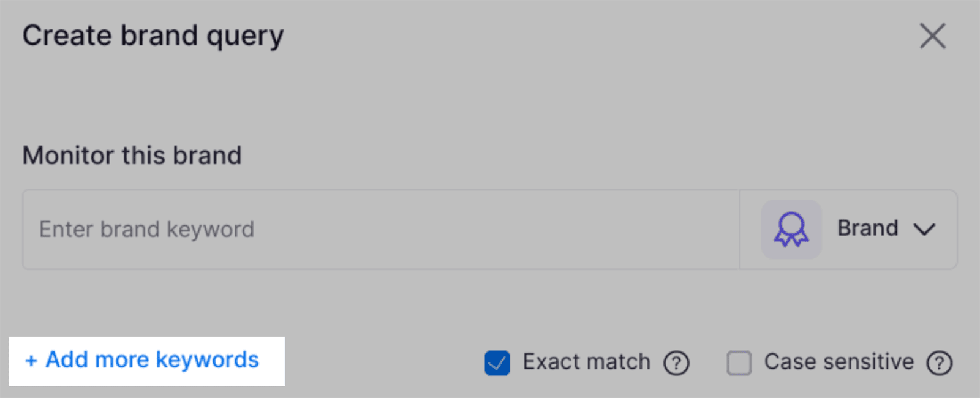
Task: Select the question mark beside Exact match
Action: [676, 363]
